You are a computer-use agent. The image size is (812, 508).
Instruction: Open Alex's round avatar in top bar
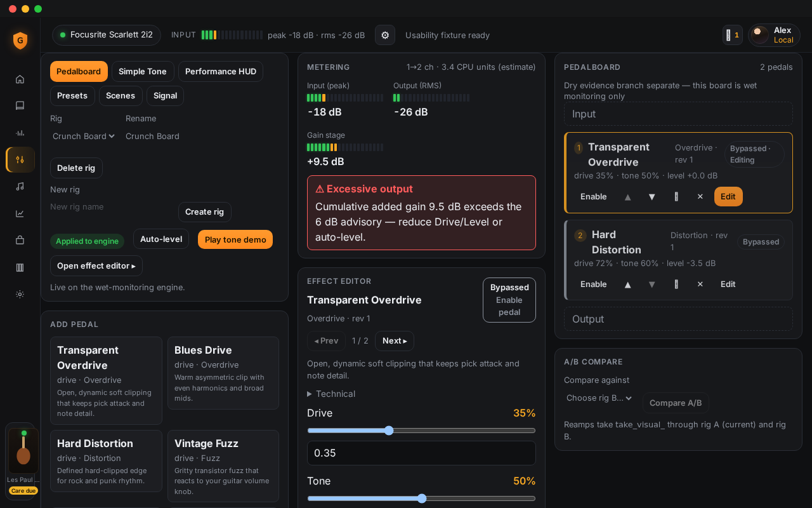tap(759, 35)
